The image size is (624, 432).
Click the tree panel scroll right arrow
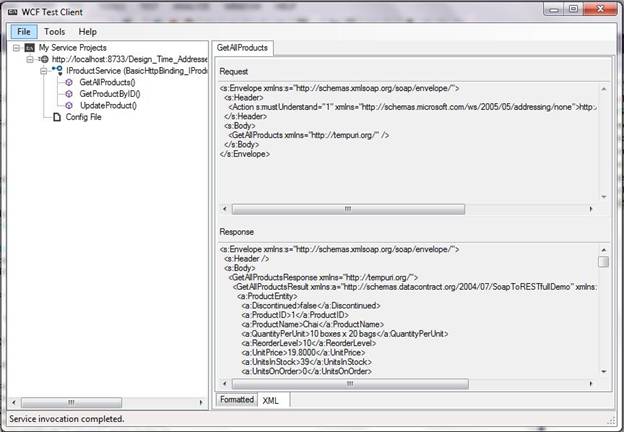click(201, 403)
